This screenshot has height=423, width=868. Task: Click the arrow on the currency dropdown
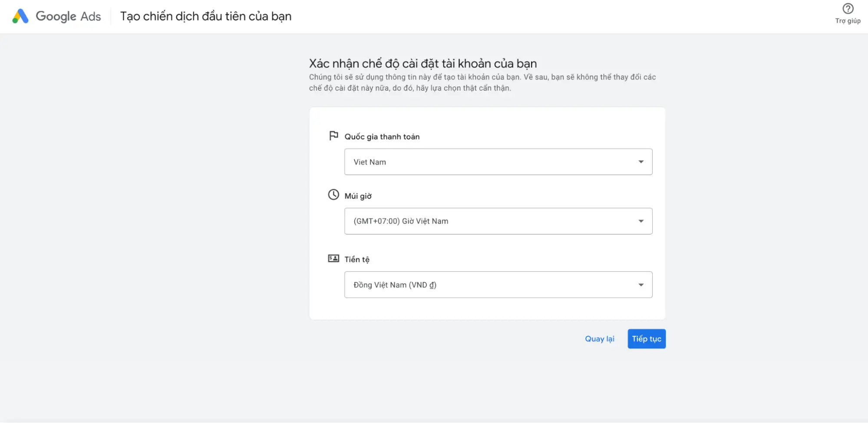point(641,285)
